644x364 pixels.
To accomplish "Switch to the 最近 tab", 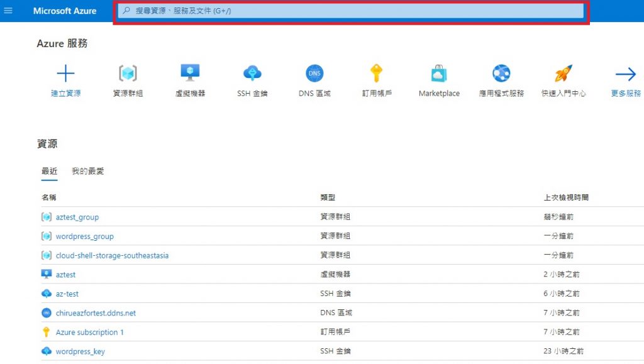I will [x=49, y=171].
